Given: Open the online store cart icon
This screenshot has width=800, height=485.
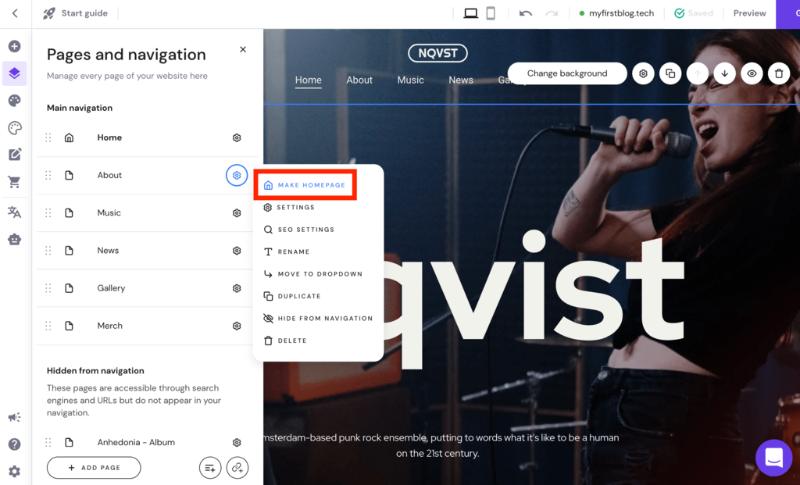Looking at the screenshot, I should [x=14, y=182].
